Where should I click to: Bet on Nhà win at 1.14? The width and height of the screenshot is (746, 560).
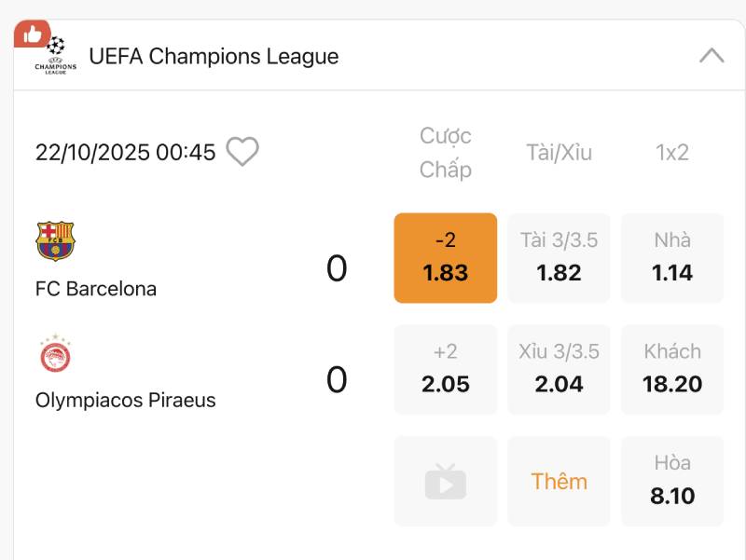[x=672, y=258]
